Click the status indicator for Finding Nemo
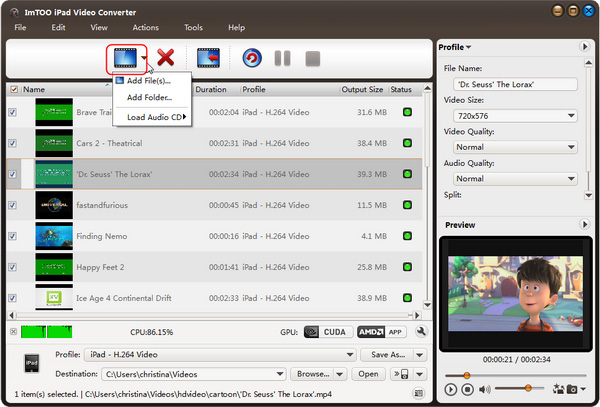Image resolution: width=600 pixels, height=407 pixels. pos(407,236)
